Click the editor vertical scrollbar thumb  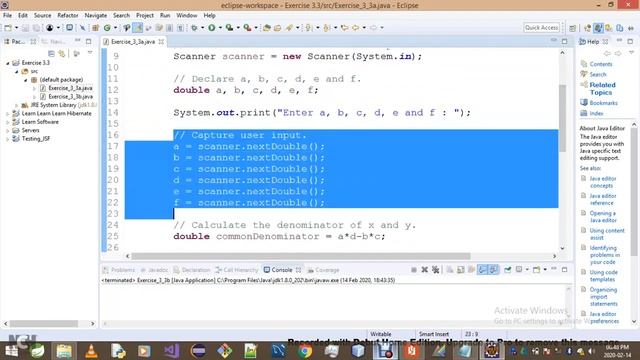pos(562,118)
